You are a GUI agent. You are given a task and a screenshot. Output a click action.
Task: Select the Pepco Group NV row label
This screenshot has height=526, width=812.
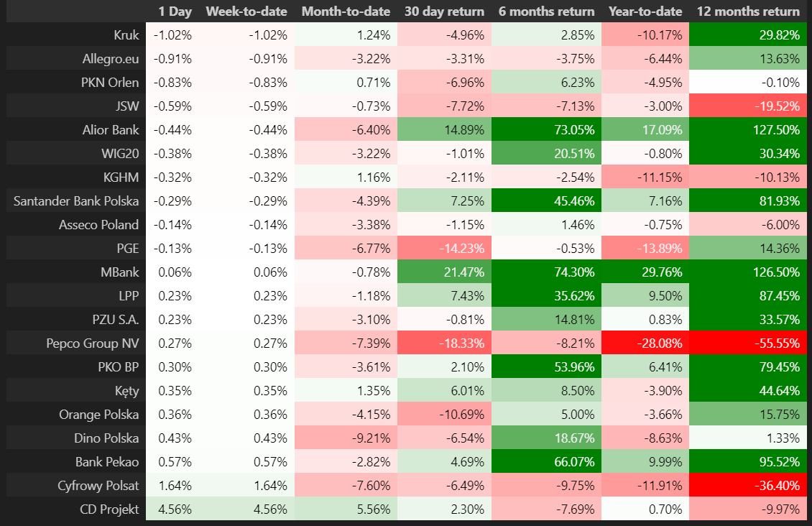click(x=92, y=343)
